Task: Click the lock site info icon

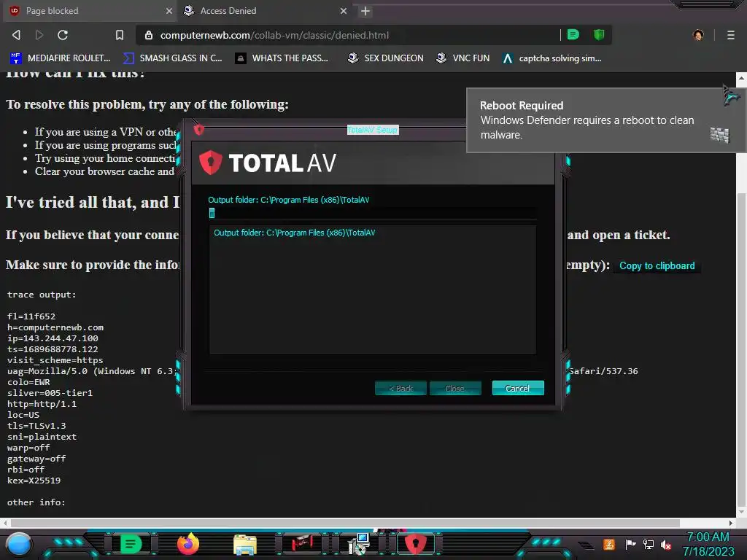Action: click(x=149, y=35)
